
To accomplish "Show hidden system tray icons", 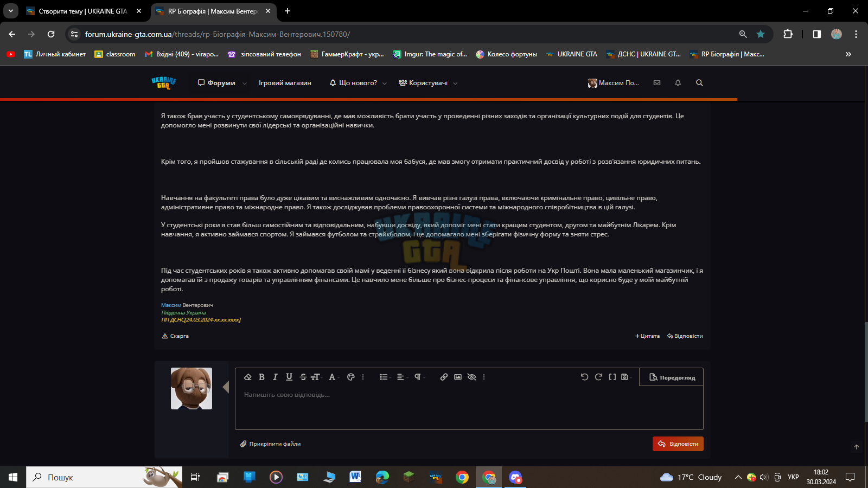I will pyautogui.click(x=738, y=477).
